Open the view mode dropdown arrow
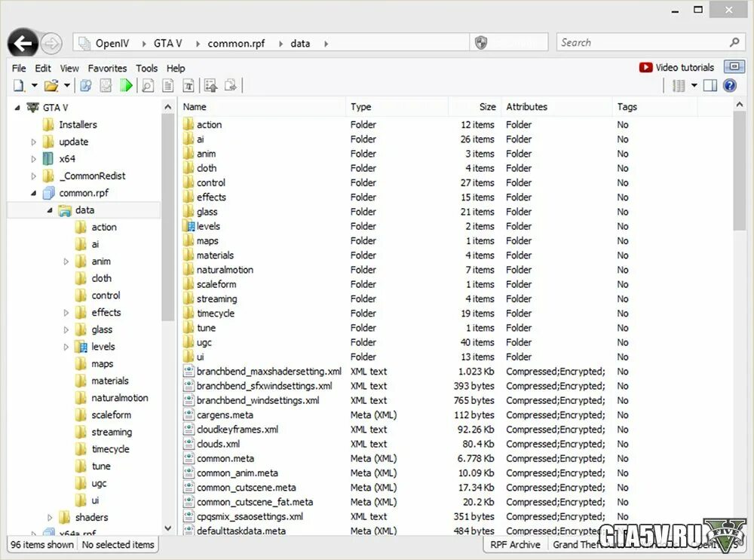The image size is (754, 560). pos(694,86)
